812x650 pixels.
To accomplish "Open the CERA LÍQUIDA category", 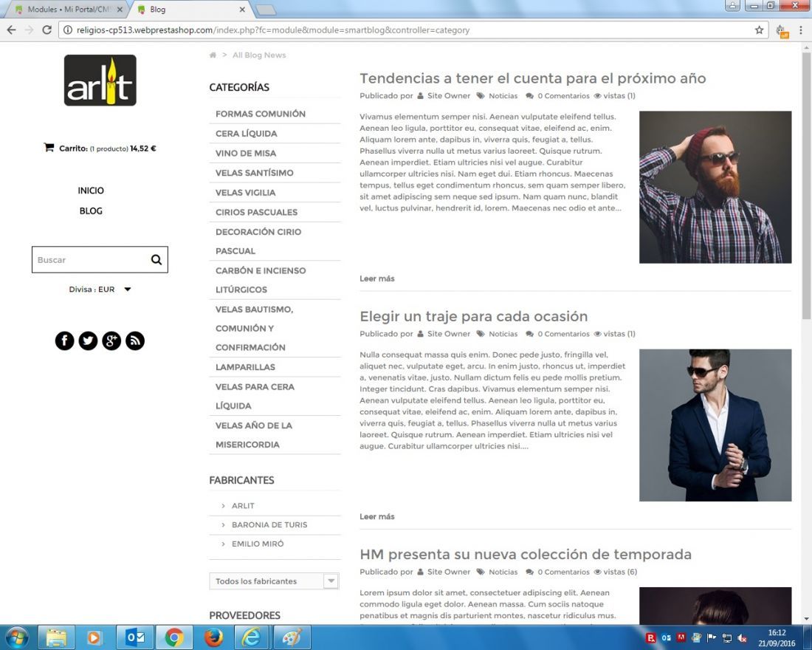I will tap(246, 133).
